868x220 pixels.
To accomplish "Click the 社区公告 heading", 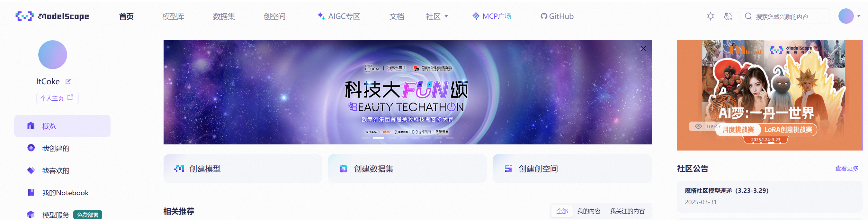I will point(693,168).
